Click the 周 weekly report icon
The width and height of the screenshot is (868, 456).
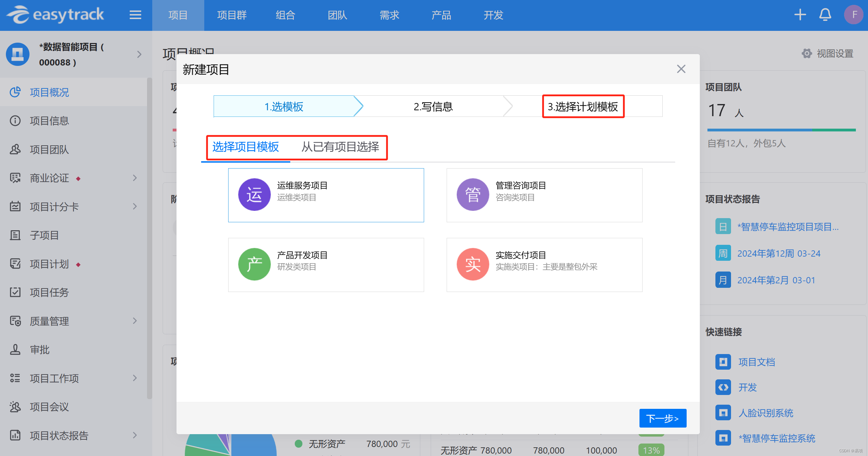pos(723,253)
